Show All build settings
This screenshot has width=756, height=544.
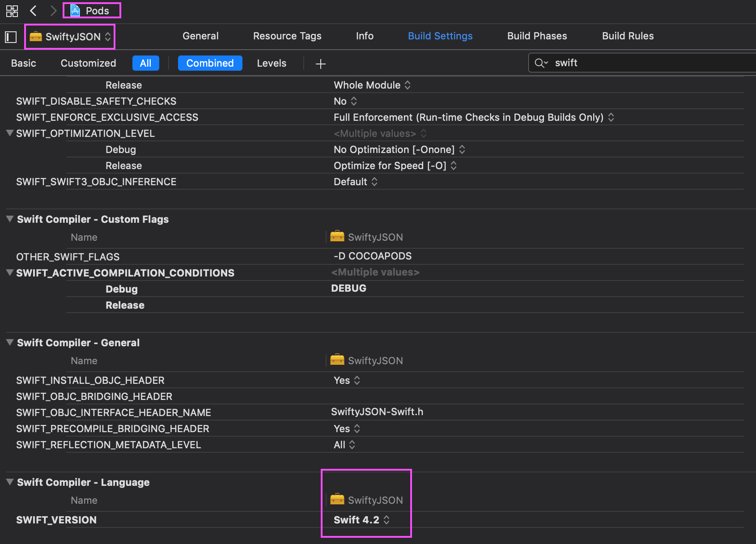pos(146,63)
